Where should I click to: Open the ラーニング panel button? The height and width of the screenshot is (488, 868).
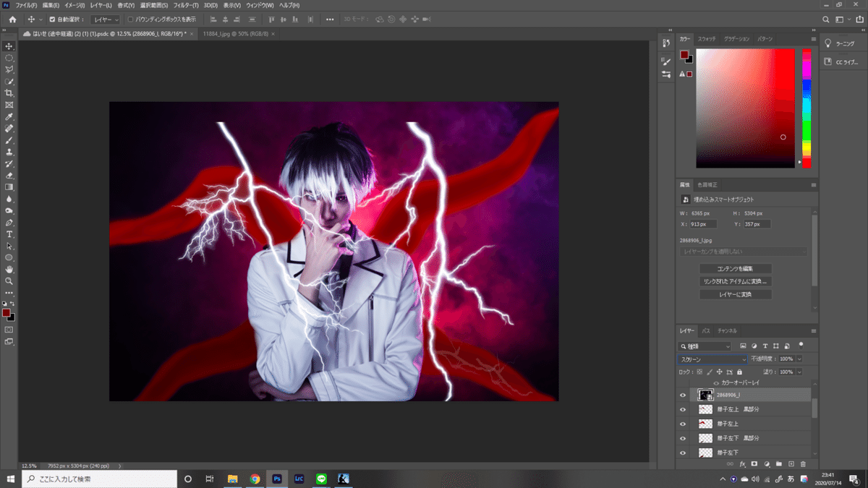(x=841, y=43)
